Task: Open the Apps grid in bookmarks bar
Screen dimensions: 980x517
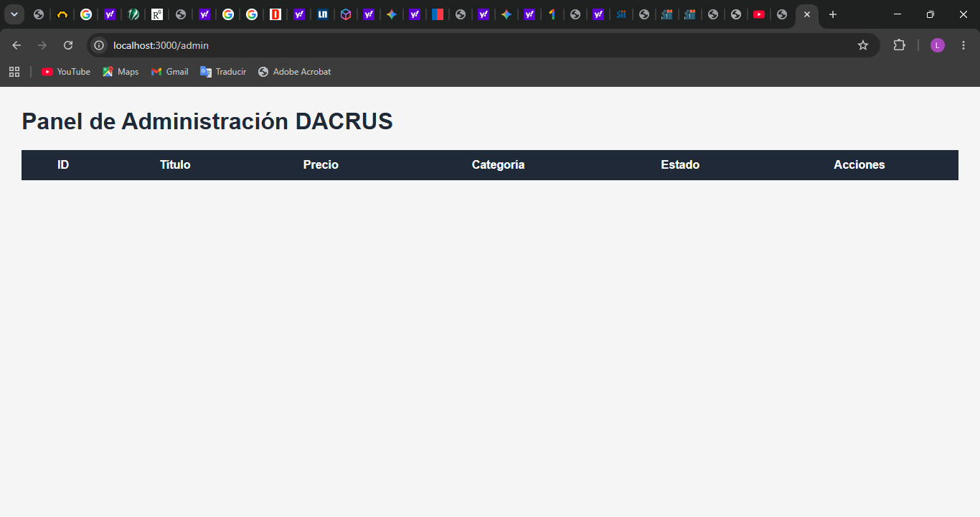Action: point(14,72)
